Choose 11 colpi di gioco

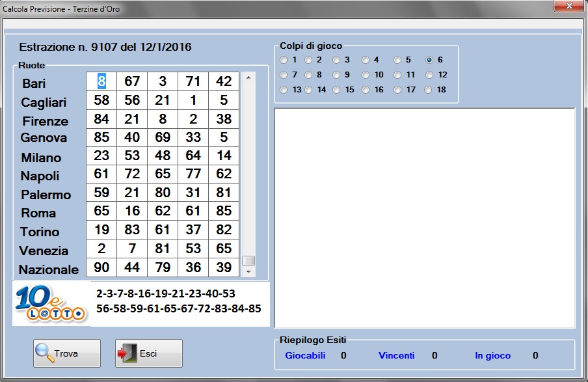(x=397, y=75)
